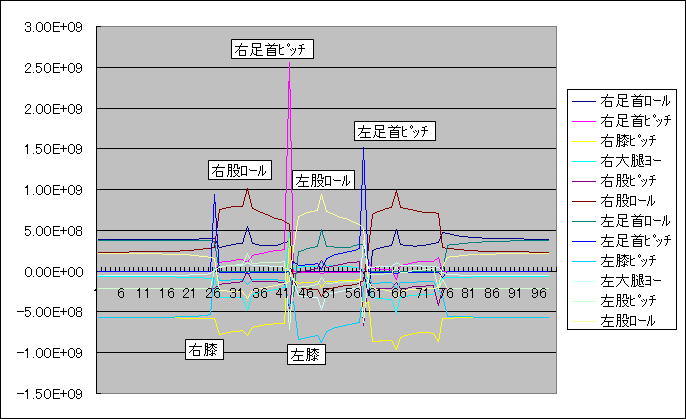The width and height of the screenshot is (686, 419).
Task: Click the 右膝ピッチ legend entry
Action: 614,141
